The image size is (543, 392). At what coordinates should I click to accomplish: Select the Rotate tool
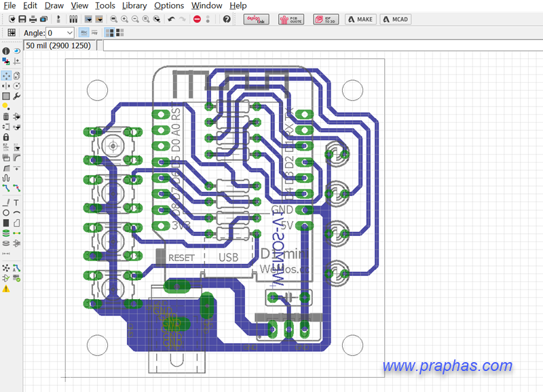(x=16, y=86)
